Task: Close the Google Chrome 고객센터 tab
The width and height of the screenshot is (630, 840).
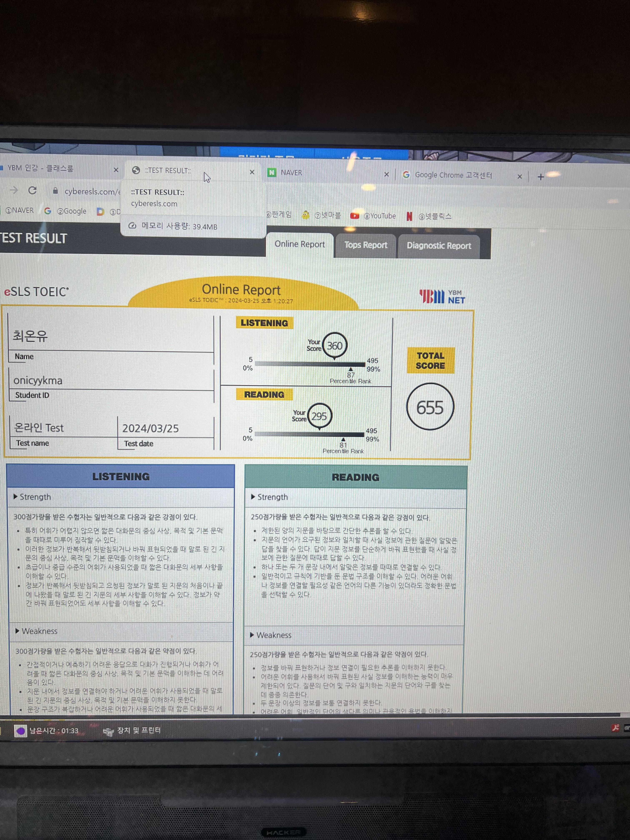Action: click(x=520, y=177)
